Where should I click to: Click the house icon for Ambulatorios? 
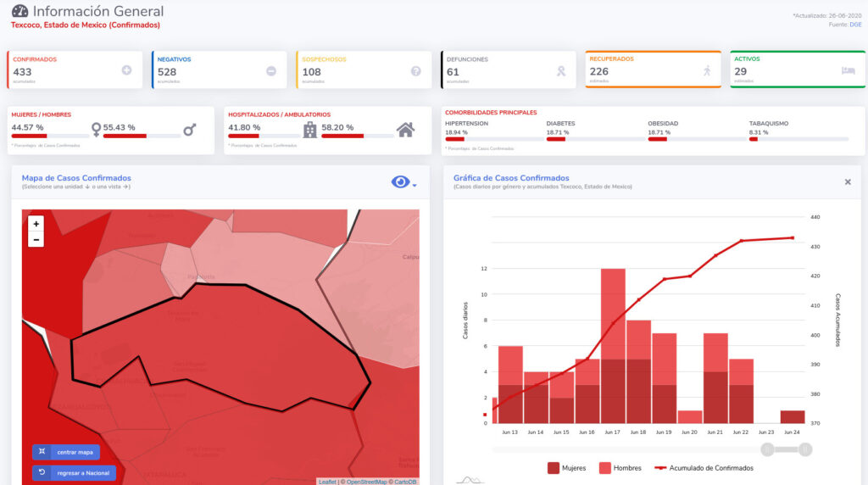405,130
